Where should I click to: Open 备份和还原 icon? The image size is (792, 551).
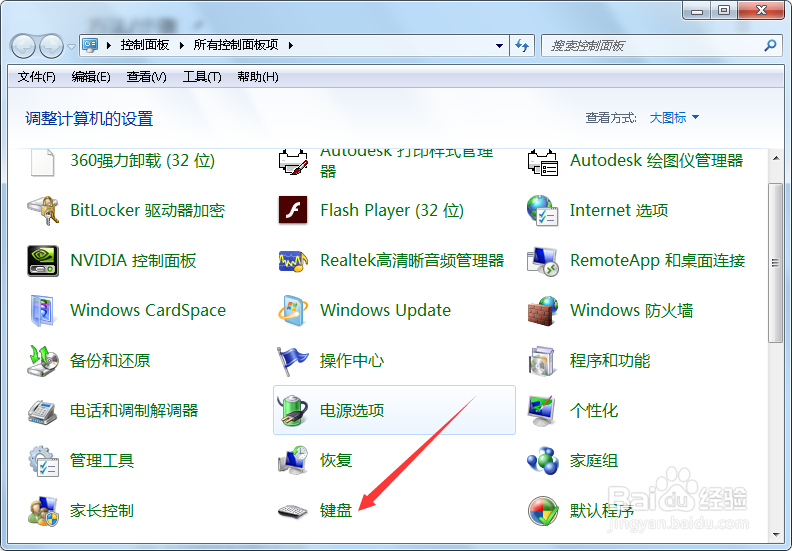[x=42, y=361]
